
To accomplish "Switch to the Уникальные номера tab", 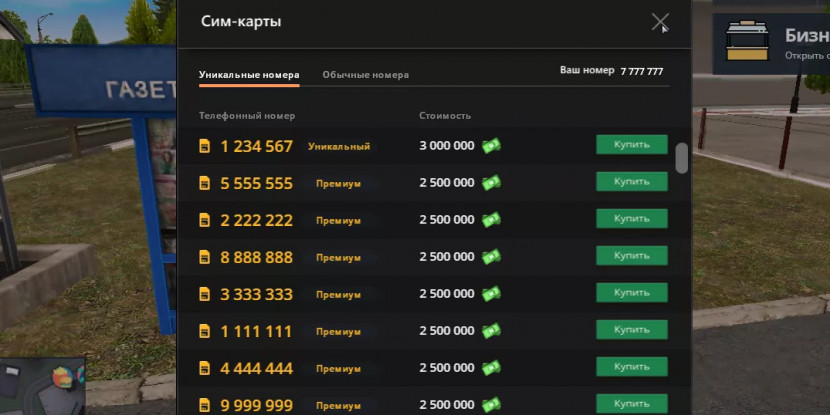I will (249, 75).
